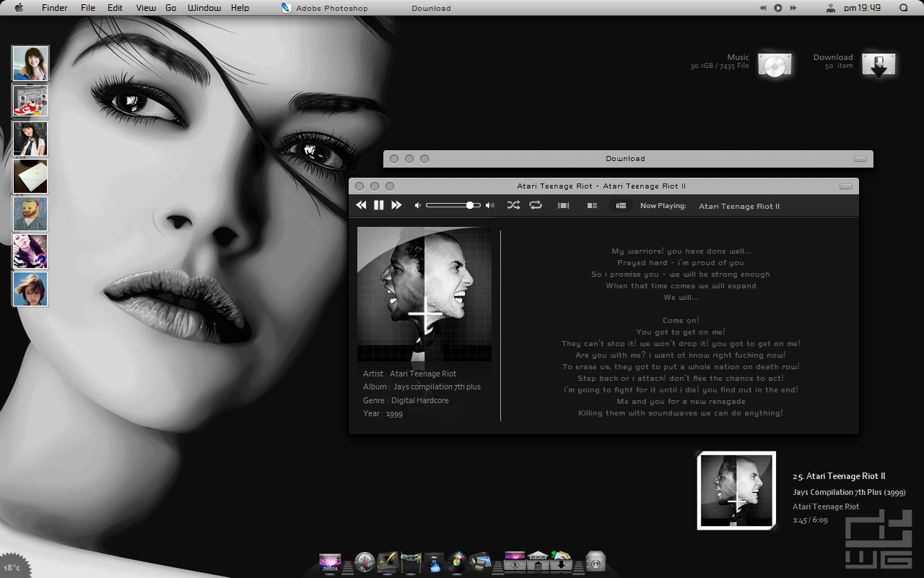The image size is (924, 578).
Task: Mute volume using the small speaker icon
Action: pyautogui.click(x=417, y=206)
